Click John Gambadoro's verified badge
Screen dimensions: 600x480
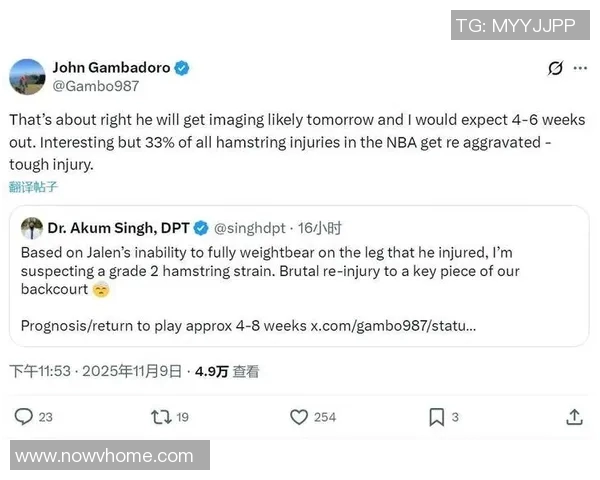click(x=182, y=68)
